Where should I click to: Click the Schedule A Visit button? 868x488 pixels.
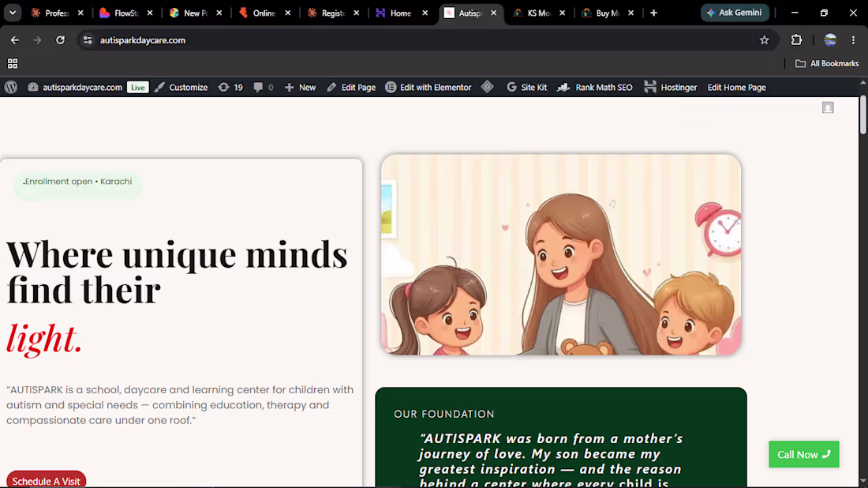tap(46, 479)
